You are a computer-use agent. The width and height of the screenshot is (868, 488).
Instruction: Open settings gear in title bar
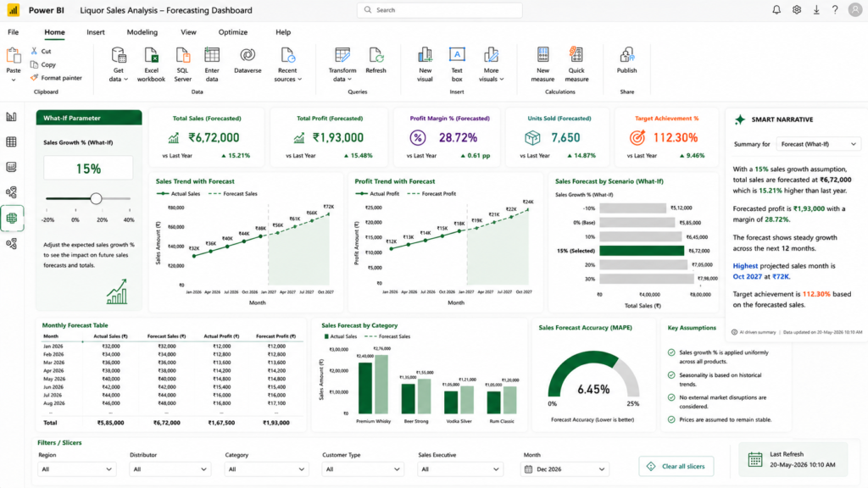pyautogui.click(x=797, y=10)
